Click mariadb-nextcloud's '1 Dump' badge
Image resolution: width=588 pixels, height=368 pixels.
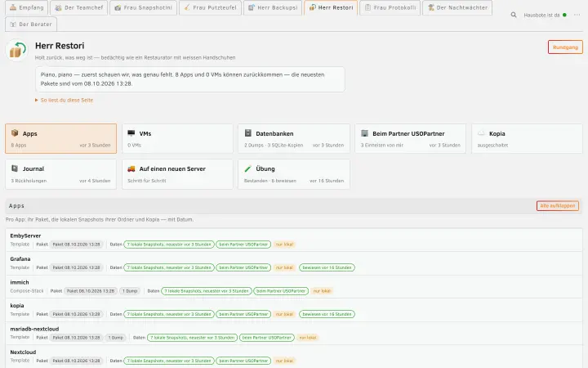coord(115,338)
